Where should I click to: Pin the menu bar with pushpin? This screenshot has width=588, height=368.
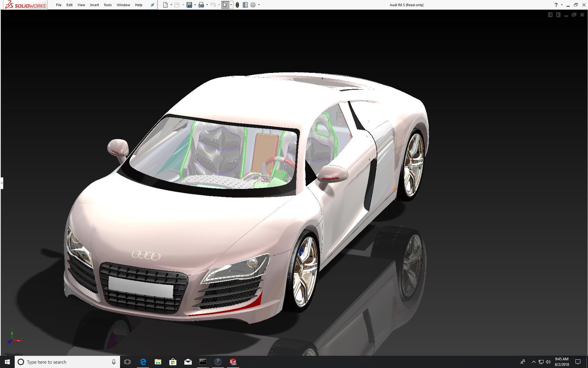coord(152,5)
